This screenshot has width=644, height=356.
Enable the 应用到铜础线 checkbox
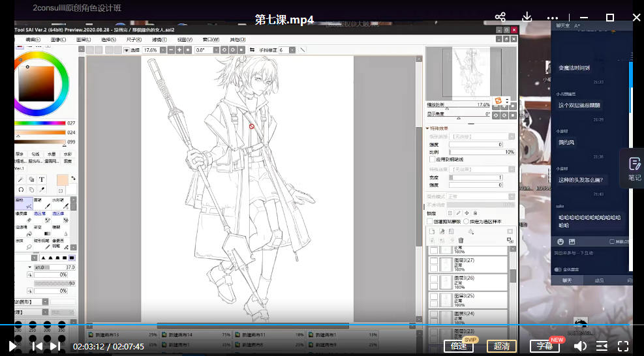point(432,159)
